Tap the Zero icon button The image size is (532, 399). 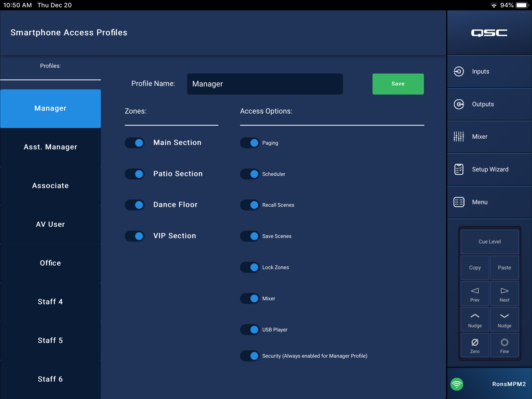coord(475,342)
